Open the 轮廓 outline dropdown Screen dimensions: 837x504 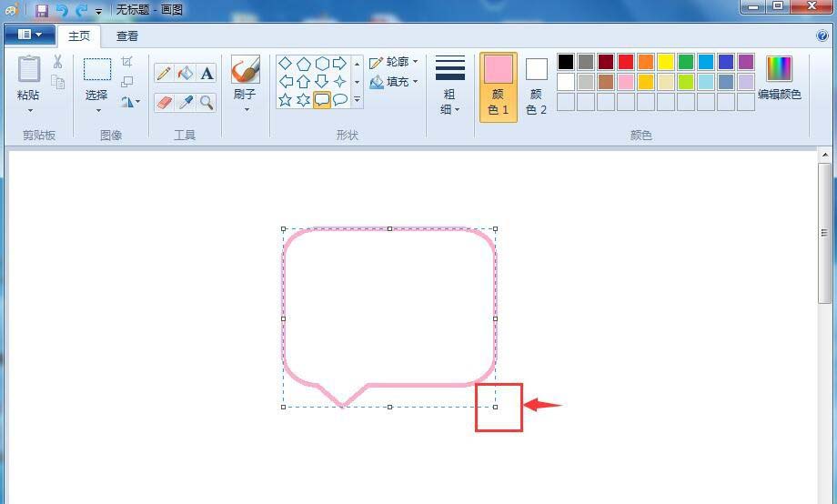[393, 62]
